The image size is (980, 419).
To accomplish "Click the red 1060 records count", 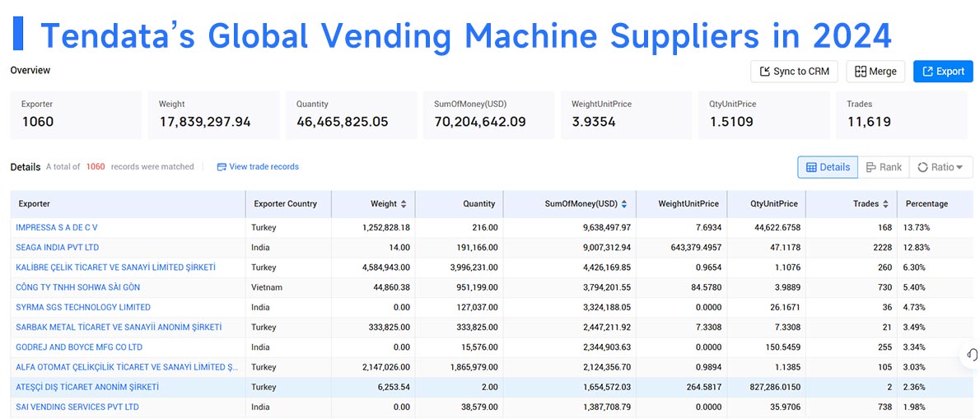I will [x=96, y=167].
